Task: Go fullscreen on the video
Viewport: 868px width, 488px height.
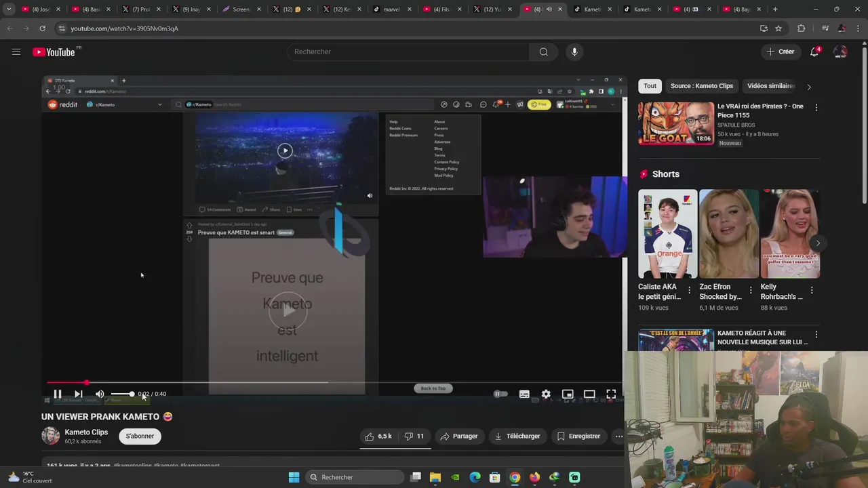Action: pos(611,394)
